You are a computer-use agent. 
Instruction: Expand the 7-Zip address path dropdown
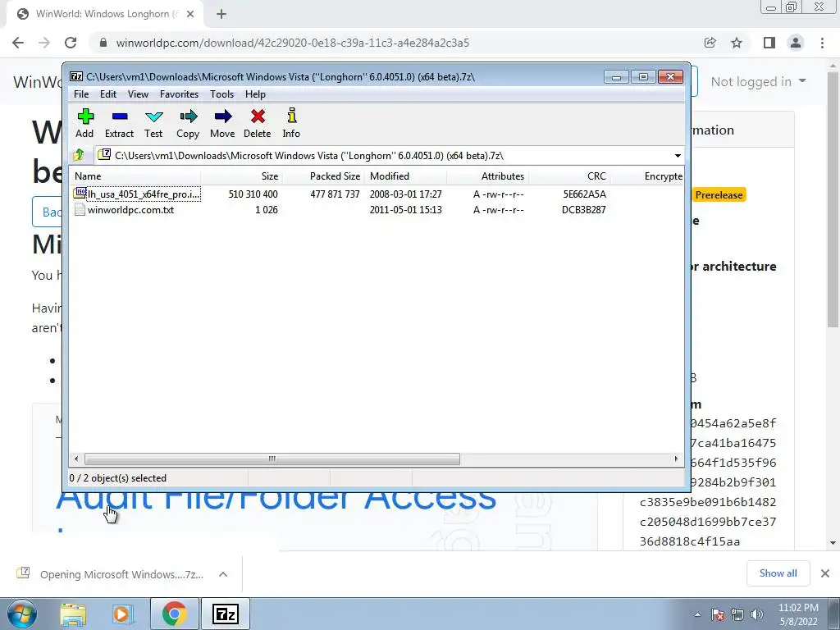coord(678,156)
